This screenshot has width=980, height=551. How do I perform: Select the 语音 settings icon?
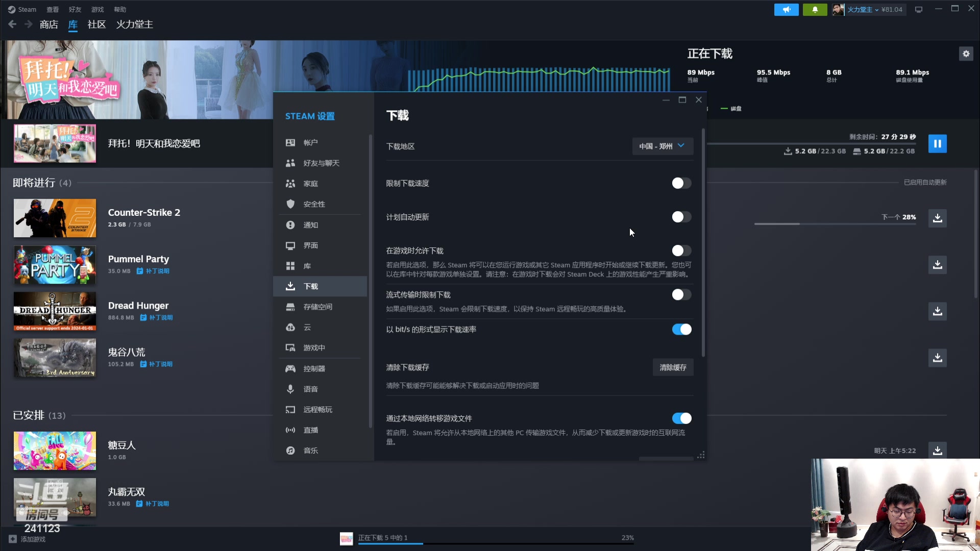290,389
